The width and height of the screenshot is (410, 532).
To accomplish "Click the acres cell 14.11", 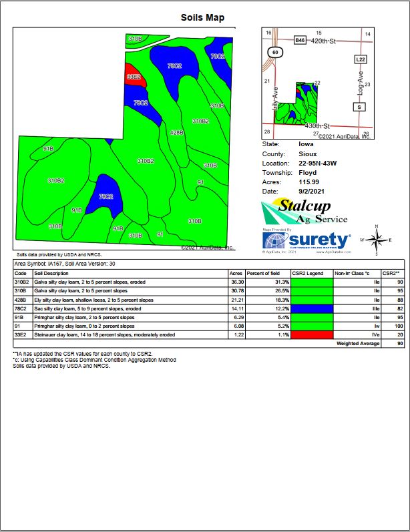I will [238, 309].
